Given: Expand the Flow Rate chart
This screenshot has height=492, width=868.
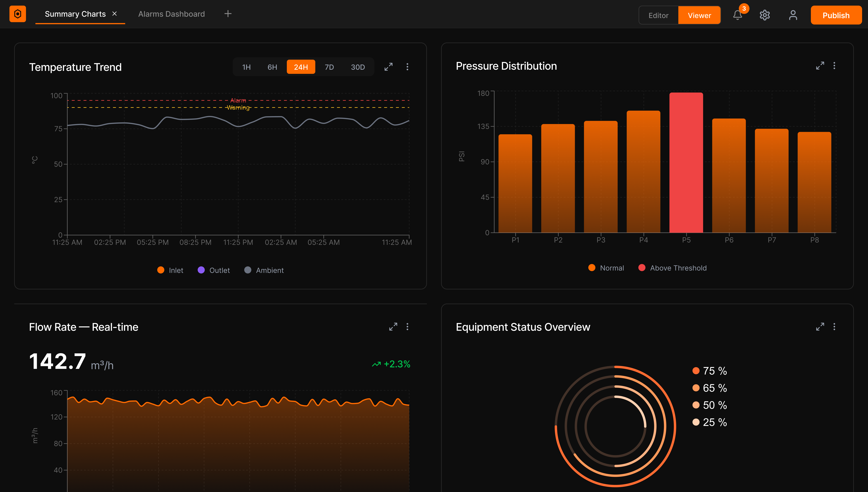Looking at the screenshot, I should click(393, 327).
